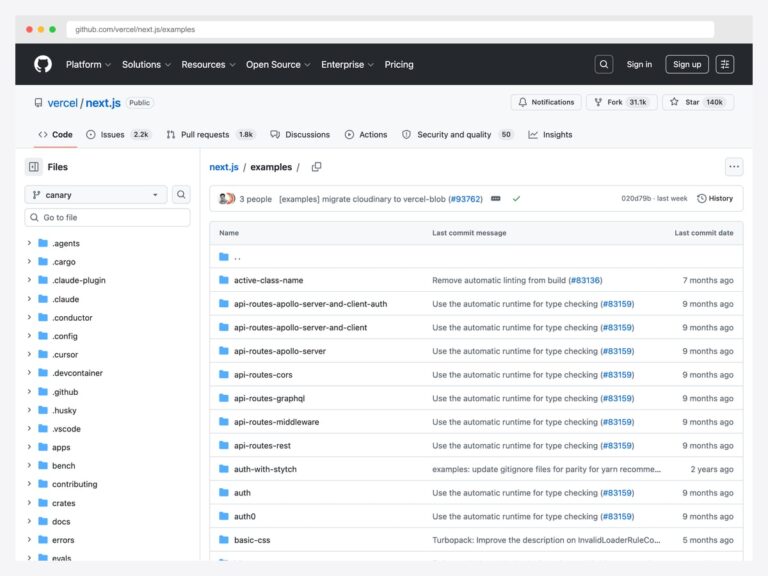Open the canary branch selector
This screenshot has height=576, width=768.
pyautogui.click(x=96, y=194)
